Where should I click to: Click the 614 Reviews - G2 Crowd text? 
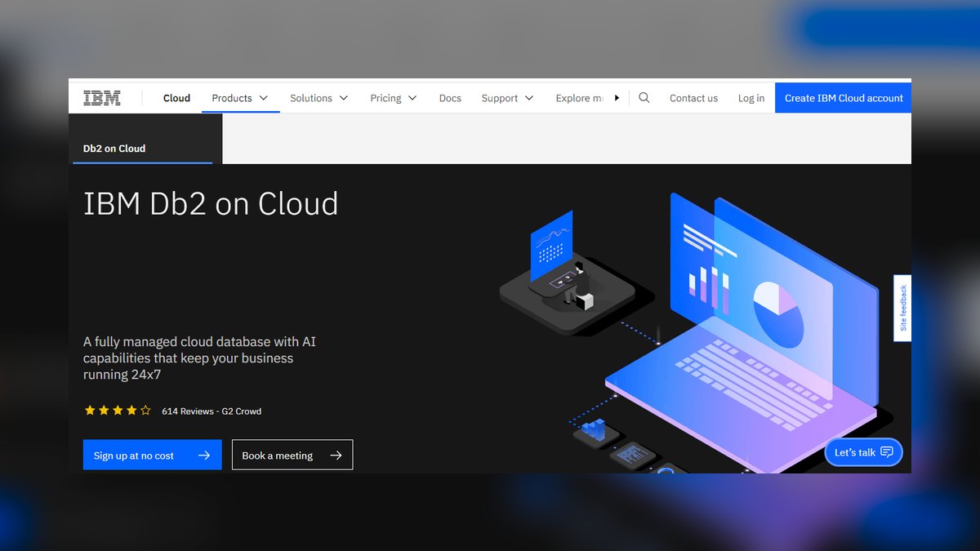[x=212, y=411]
